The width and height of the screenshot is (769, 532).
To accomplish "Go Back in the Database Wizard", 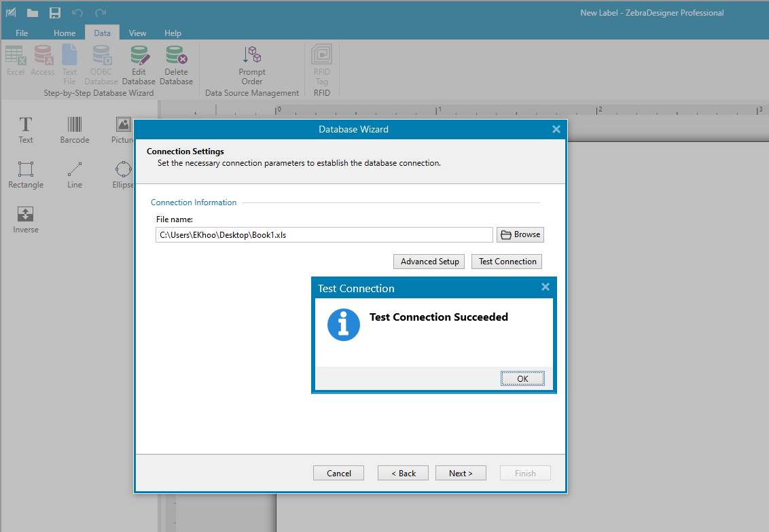I will (x=403, y=473).
